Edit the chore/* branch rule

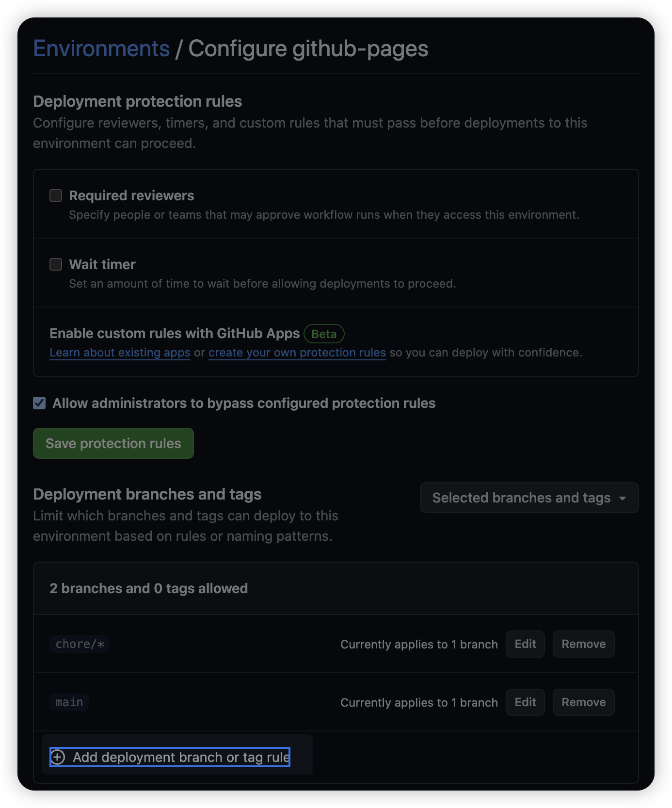525,644
